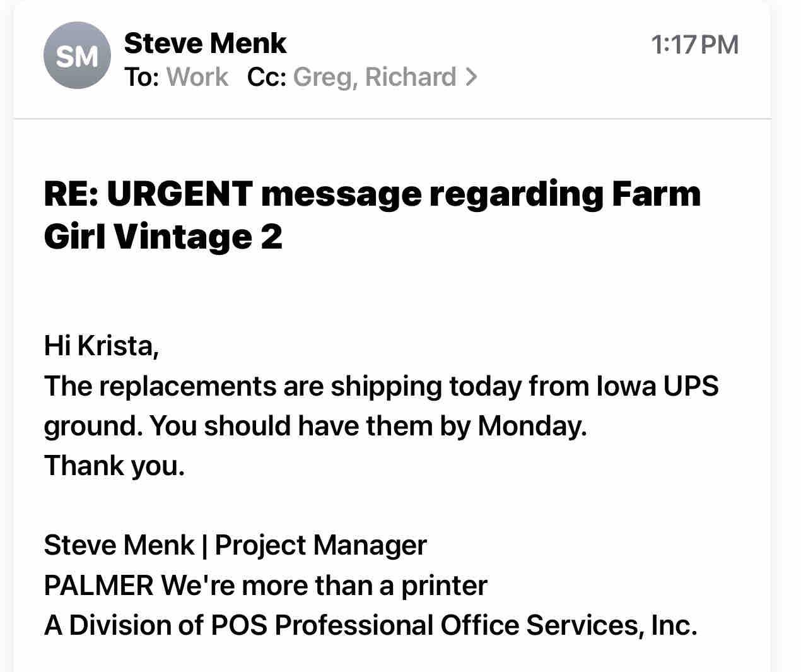
Task: Click POS Professional Office Services line
Action: pyautogui.click(x=370, y=625)
